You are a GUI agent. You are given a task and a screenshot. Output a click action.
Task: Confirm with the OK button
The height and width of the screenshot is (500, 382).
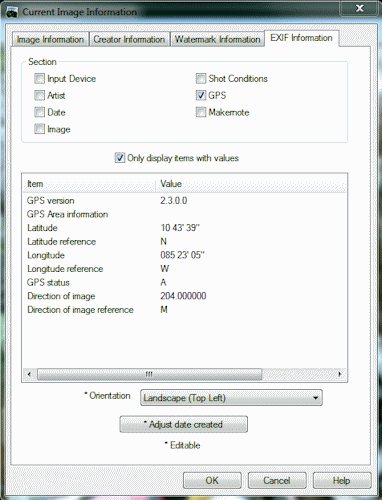click(x=212, y=481)
